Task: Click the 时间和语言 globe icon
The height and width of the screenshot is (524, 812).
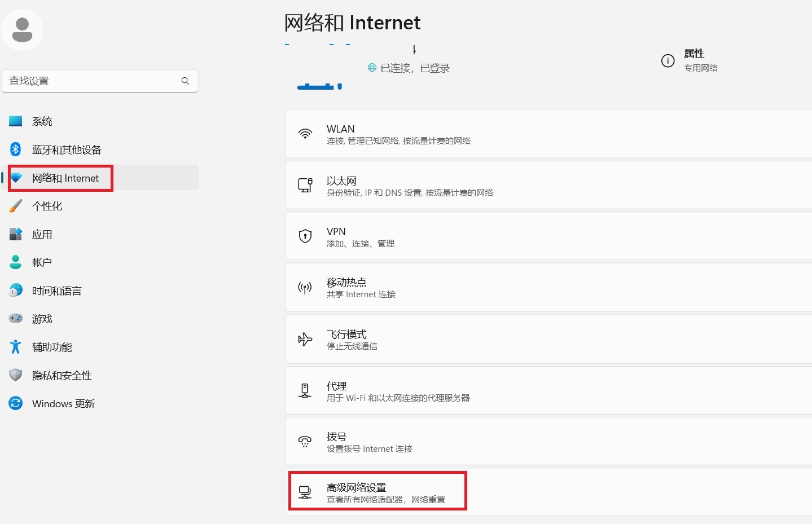Action: pos(15,290)
